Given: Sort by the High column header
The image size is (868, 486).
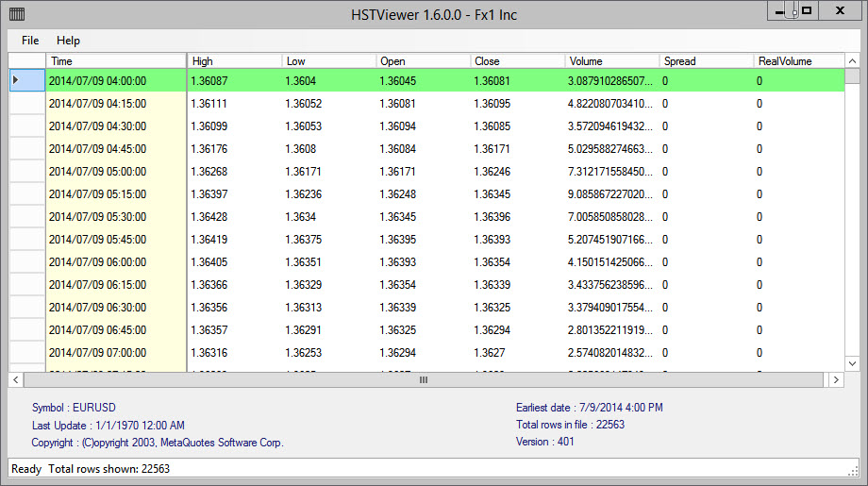Looking at the screenshot, I should (235, 61).
